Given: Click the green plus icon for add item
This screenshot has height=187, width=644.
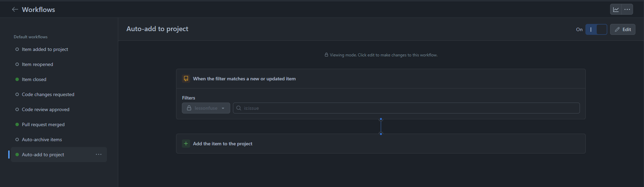Looking at the screenshot, I should [x=186, y=144].
